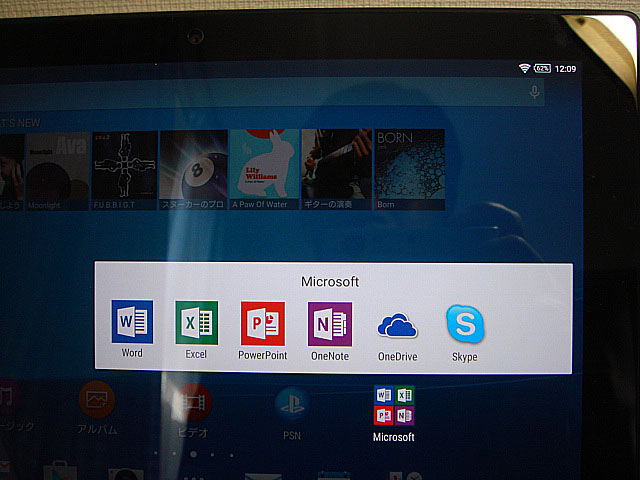This screenshot has width=640, height=480.
Task: Select the highlighted center home page dot
Action: (193, 454)
